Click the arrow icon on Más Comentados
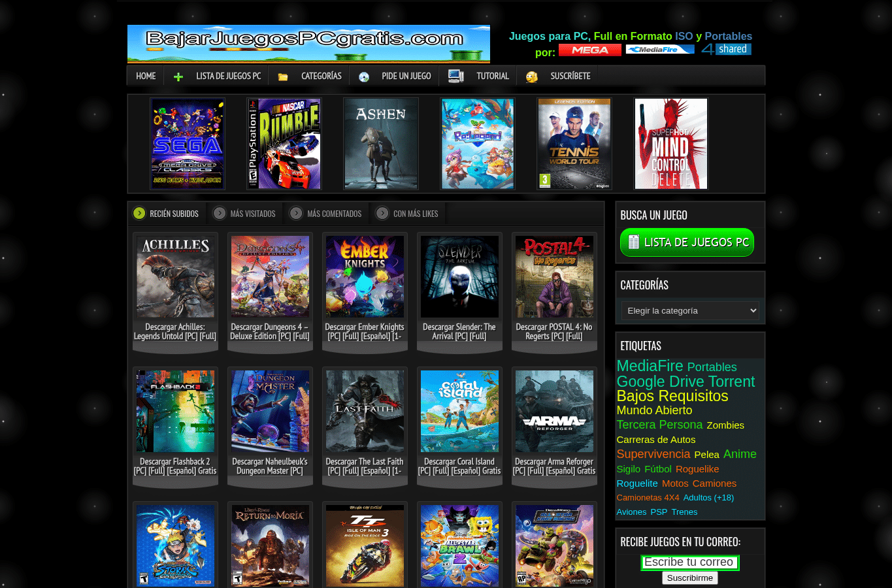 click(x=296, y=213)
